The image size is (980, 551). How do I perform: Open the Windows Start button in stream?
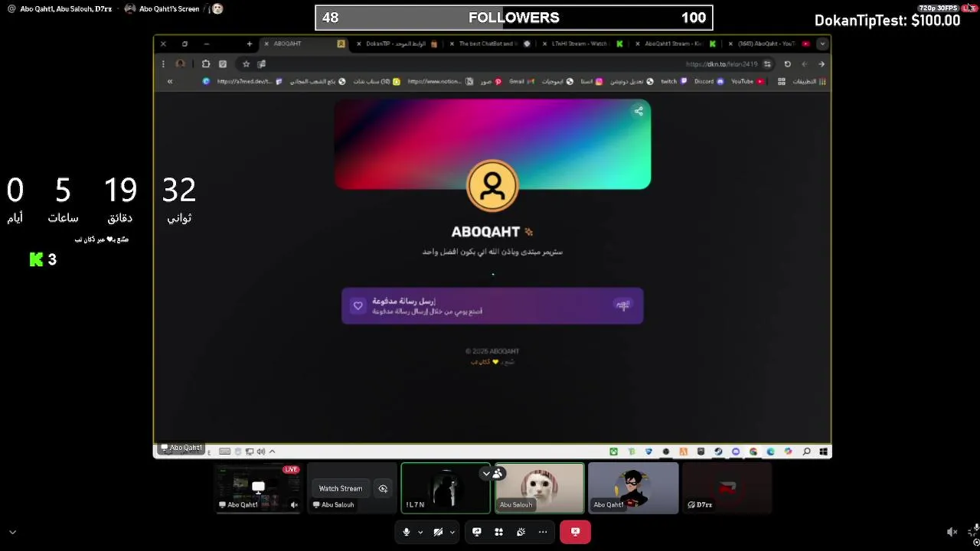823,452
